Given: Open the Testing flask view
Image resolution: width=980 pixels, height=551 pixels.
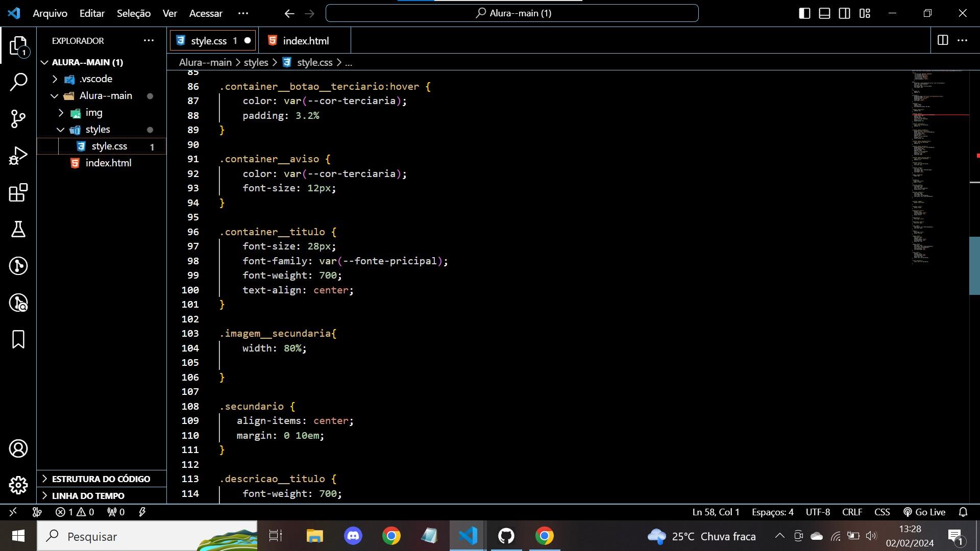Looking at the screenshot, I should (18, 229).
